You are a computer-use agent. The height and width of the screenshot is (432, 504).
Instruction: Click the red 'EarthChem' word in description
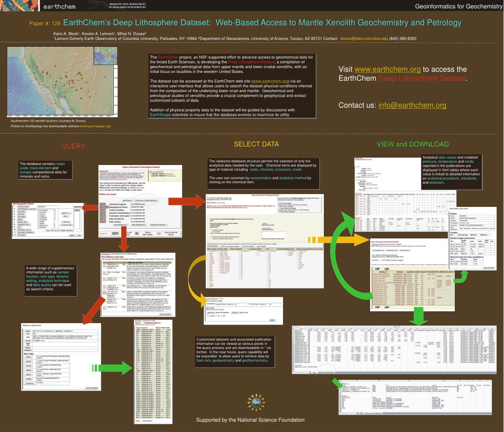(x=168, y=57)
